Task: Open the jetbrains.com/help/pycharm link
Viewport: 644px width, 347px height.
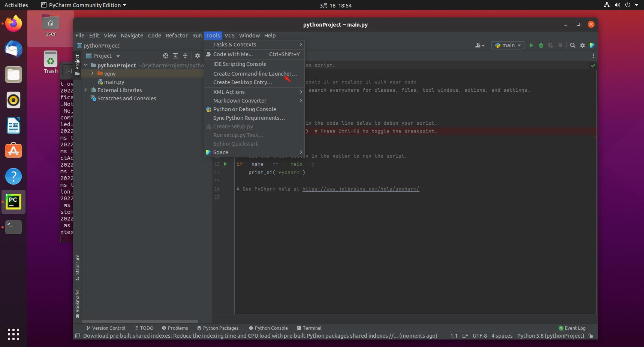Action: (361, 189)
